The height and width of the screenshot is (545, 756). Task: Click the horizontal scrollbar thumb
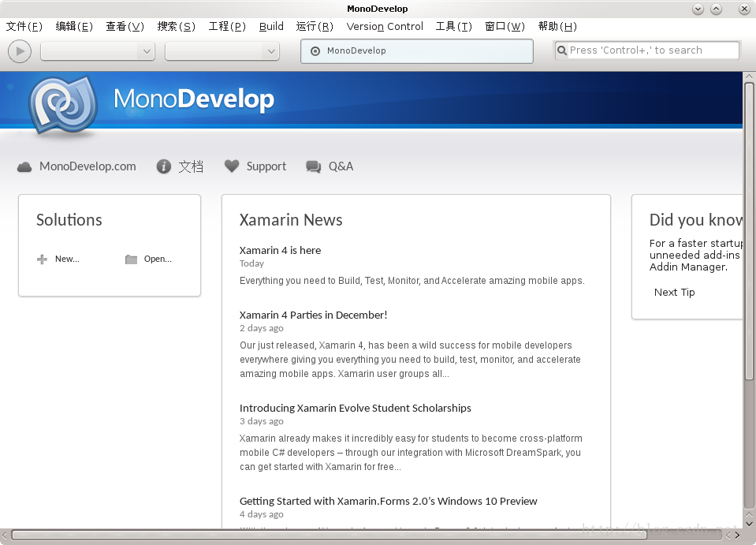pos(329,535)
